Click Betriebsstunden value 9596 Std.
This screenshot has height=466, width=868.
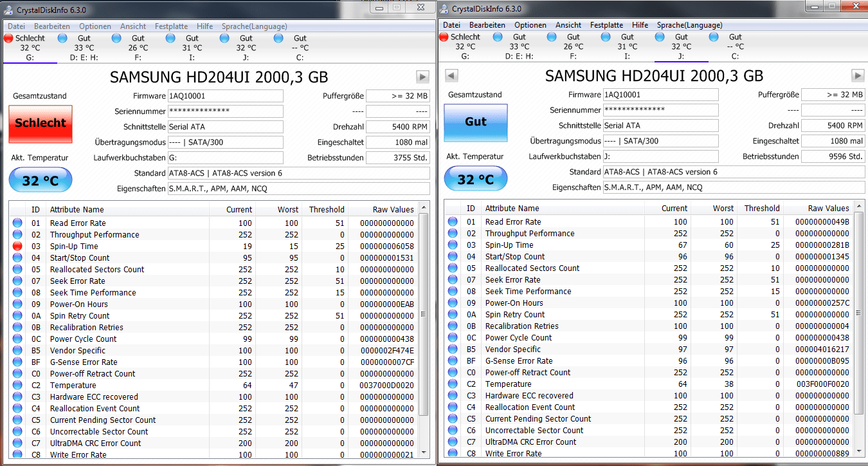pos(833,156)
